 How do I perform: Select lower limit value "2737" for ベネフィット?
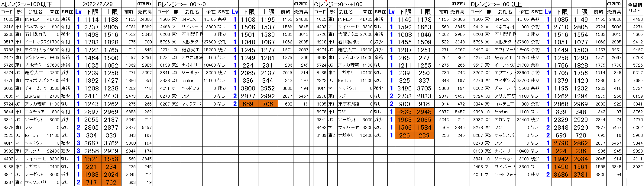[x=92, y=27]
